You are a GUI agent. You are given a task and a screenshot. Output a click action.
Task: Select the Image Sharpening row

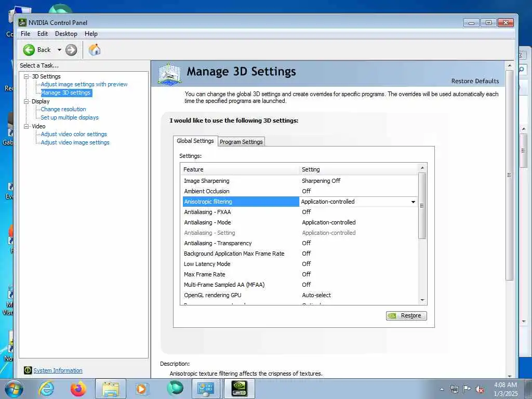click(x=300, y=181)
